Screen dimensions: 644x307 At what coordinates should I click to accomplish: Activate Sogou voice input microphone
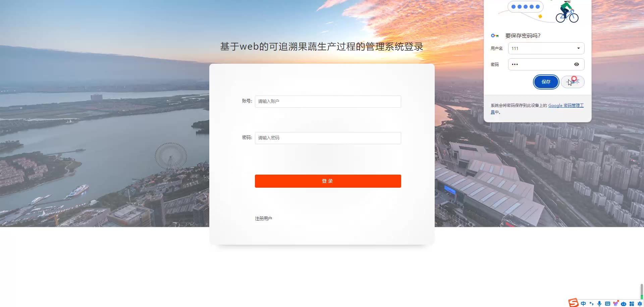pos(599,304)
